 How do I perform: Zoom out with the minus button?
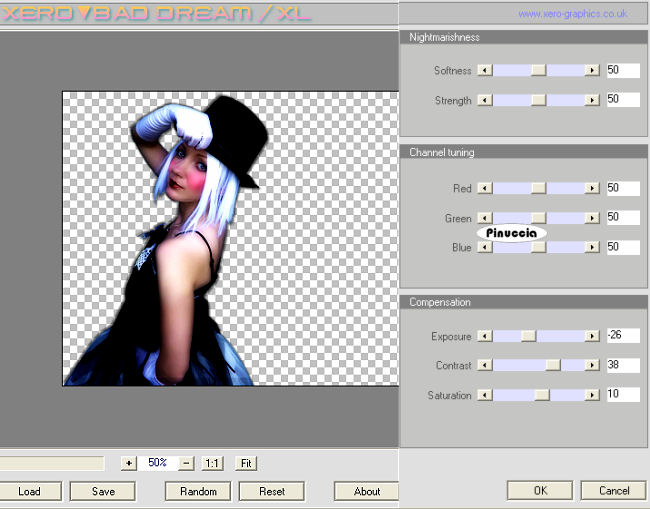186,463
